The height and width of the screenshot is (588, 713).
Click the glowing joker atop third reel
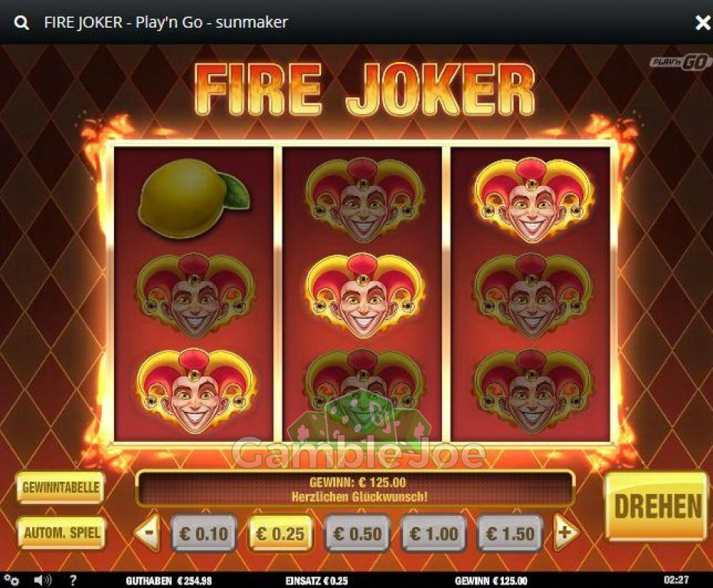(531, 200)
